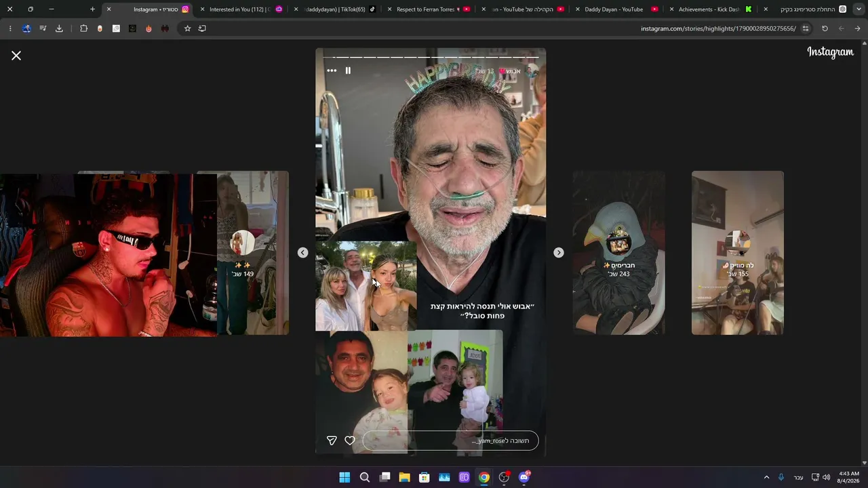Open the Extensions puzzle icon
This screenshot has height=488, width=868.
[83, 28]
